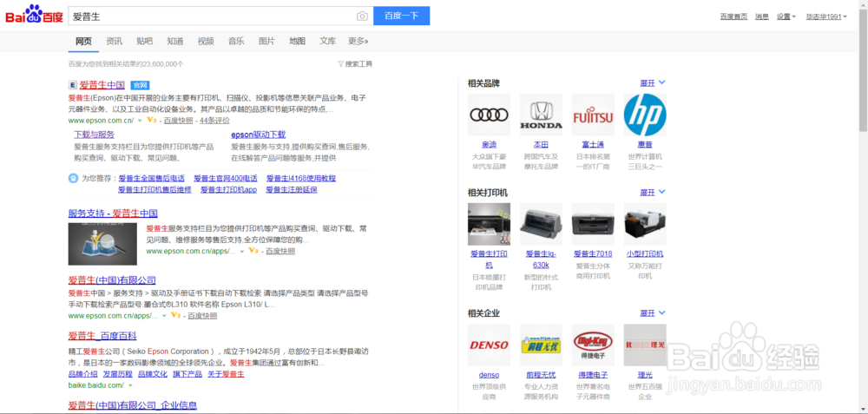Click 爱普生打印机app suggestion
This screenshot has height=414, width=868.
pos(228,189)
